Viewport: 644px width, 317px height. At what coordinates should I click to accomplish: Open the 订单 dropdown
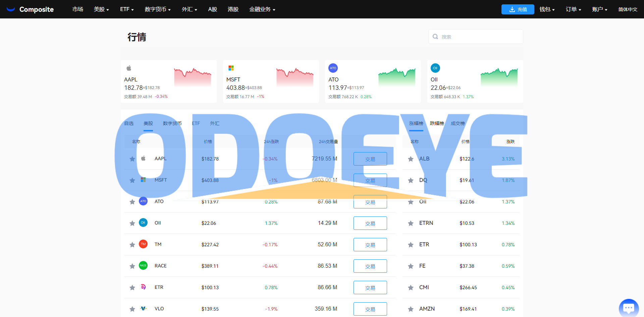click(x=574, y=9)
